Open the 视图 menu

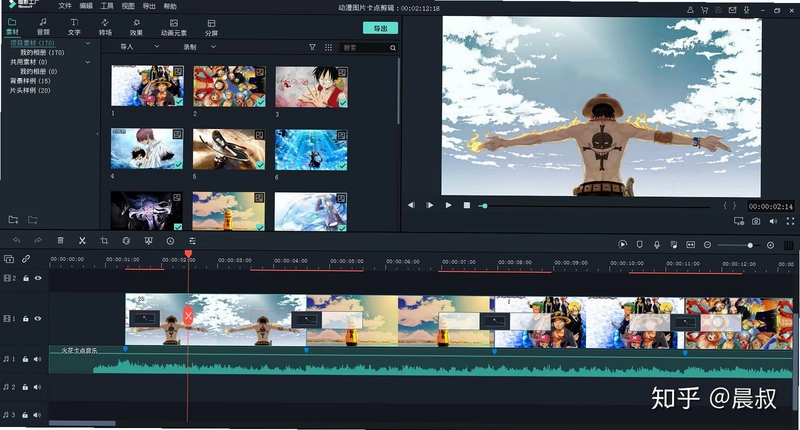click(128, 6)
